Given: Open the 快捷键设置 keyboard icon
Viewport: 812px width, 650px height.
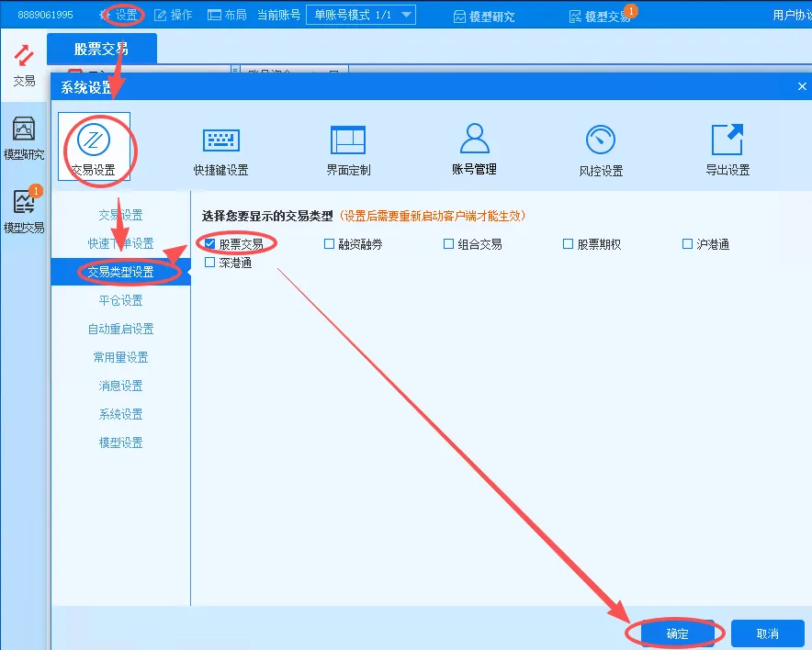Looking at the screenshot, I should pyautogui.click(x=220, y=147).
